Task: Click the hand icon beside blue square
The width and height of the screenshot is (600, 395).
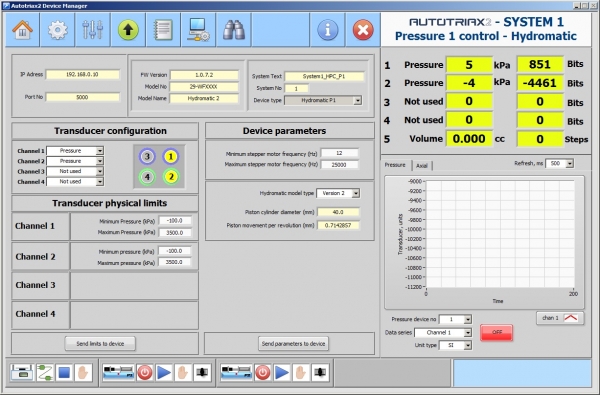Action: coord(83,372)
